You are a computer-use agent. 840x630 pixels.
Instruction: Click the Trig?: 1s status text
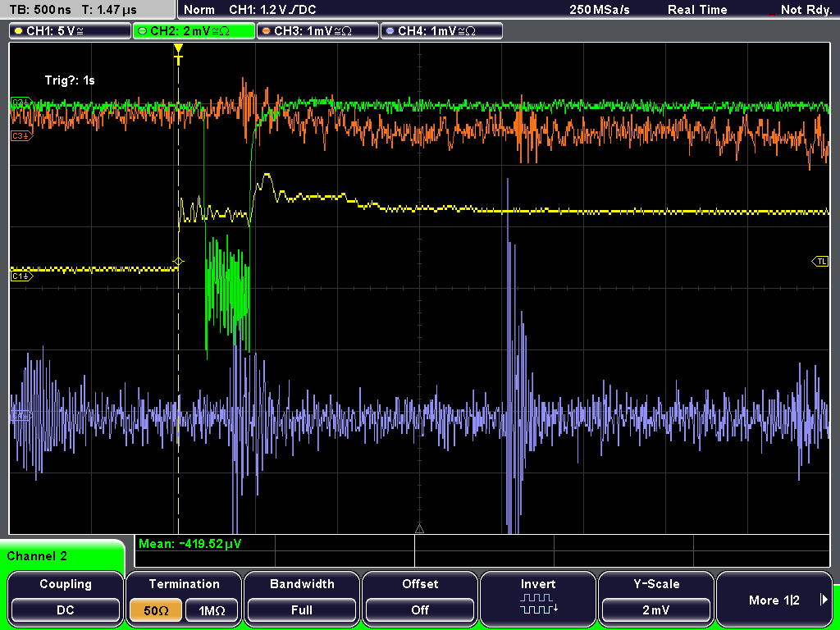pos(70,80)
